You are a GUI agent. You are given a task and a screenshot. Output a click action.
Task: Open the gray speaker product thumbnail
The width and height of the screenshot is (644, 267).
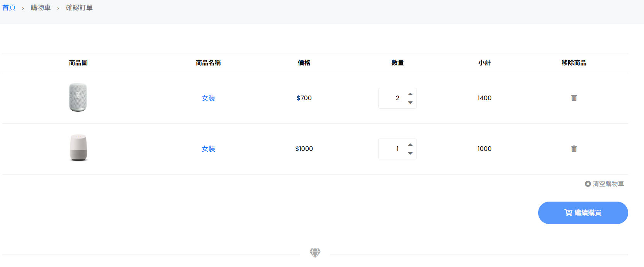coord(78,98)
